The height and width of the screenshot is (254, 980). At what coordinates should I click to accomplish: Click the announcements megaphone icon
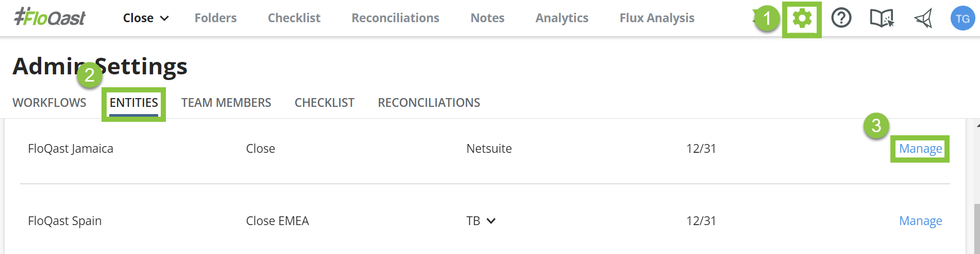click(x=923, y=19)
